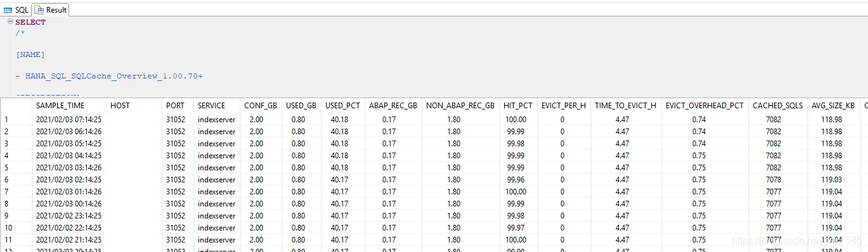Click PORT value 31052 in row 2
This screenshot has width=868, height=252.
tap(175, 131)
